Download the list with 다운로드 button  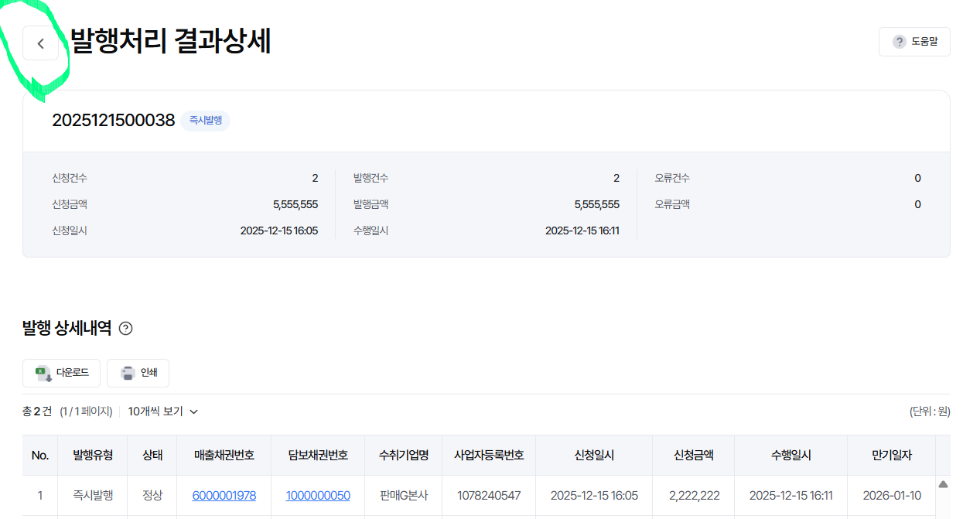coord(61,373)
